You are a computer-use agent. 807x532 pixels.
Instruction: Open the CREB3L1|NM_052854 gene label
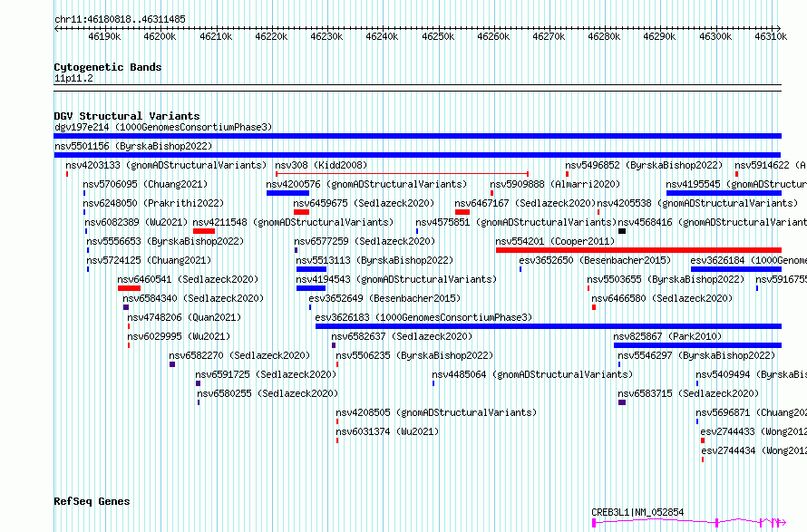pos(637,512)
